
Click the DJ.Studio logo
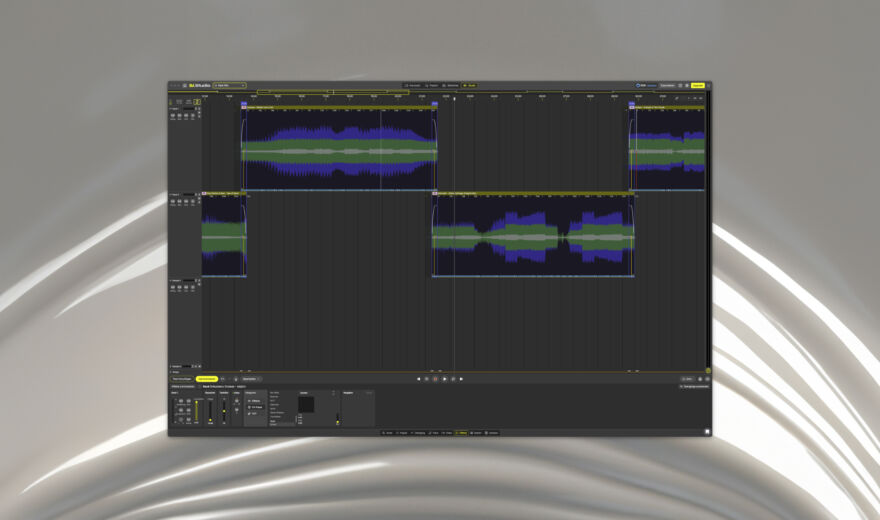(199, 85)
